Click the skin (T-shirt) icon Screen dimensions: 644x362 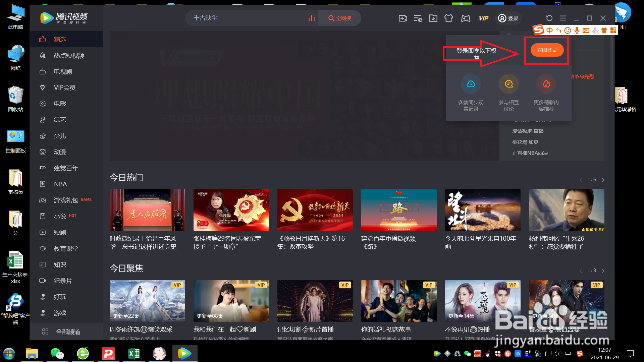[448, 18]
